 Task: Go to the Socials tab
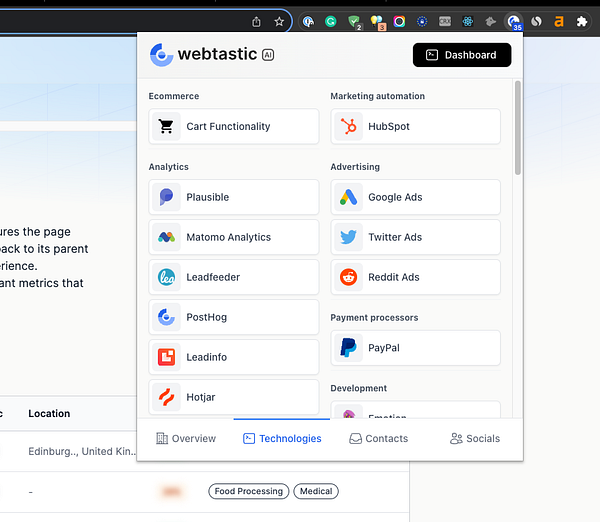pyautogui.click(x=475, y=439)
